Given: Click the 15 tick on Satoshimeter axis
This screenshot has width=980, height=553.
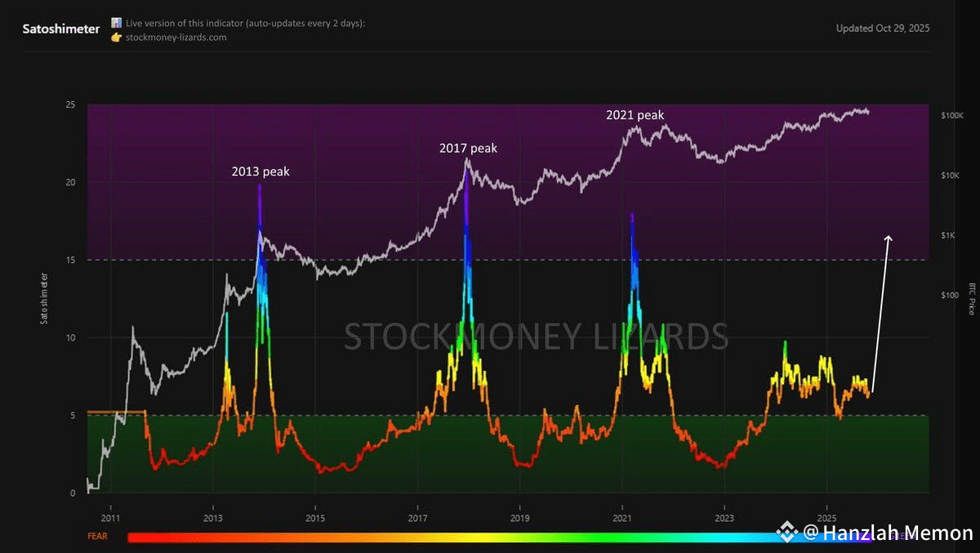Looking at the screenshot, I should tap(71, 260).
